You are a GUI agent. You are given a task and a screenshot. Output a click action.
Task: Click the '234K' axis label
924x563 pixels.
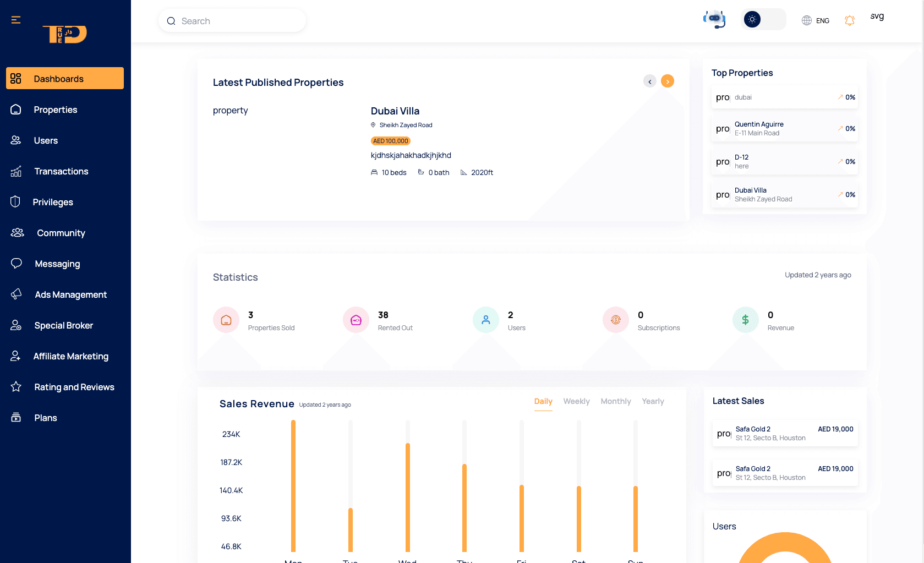tap(231, 434)
